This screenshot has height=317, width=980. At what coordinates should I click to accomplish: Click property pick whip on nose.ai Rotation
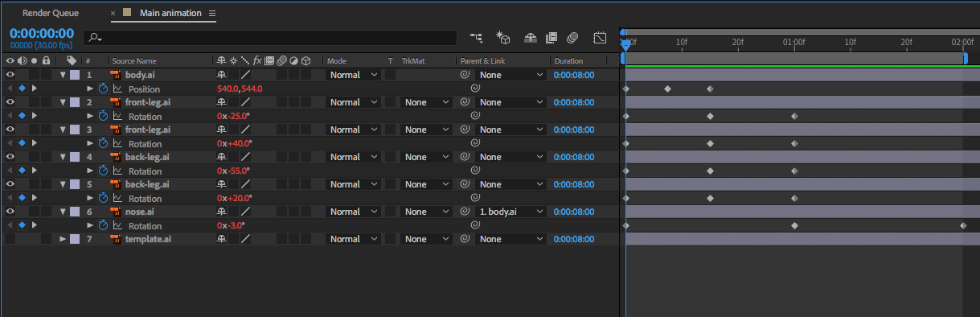(475, 225)
